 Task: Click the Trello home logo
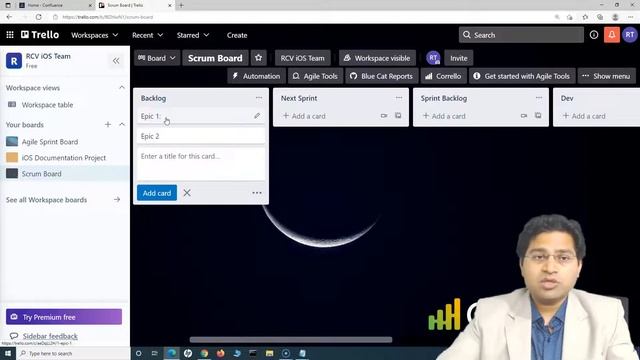pyautogui.click(x=40, y=35)
